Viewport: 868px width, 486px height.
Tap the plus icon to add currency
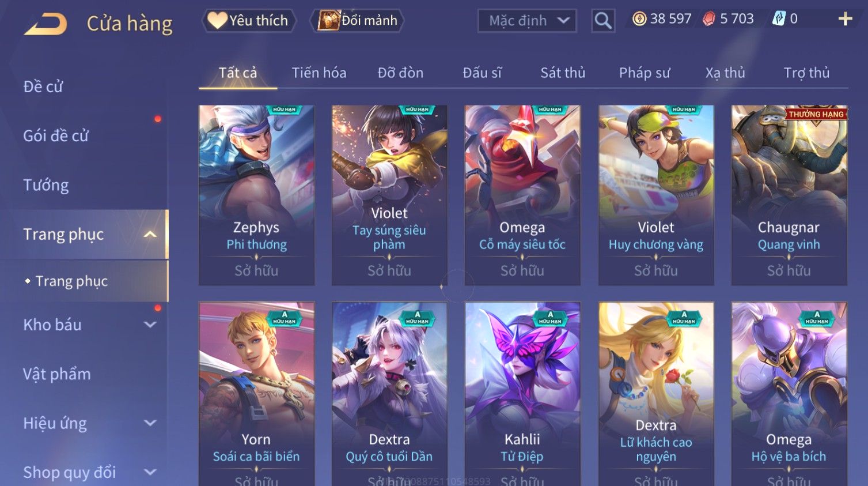(x=845, y=19)
